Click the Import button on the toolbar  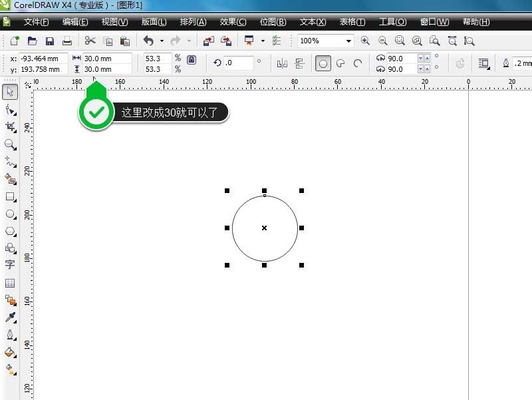pos(207,41)
